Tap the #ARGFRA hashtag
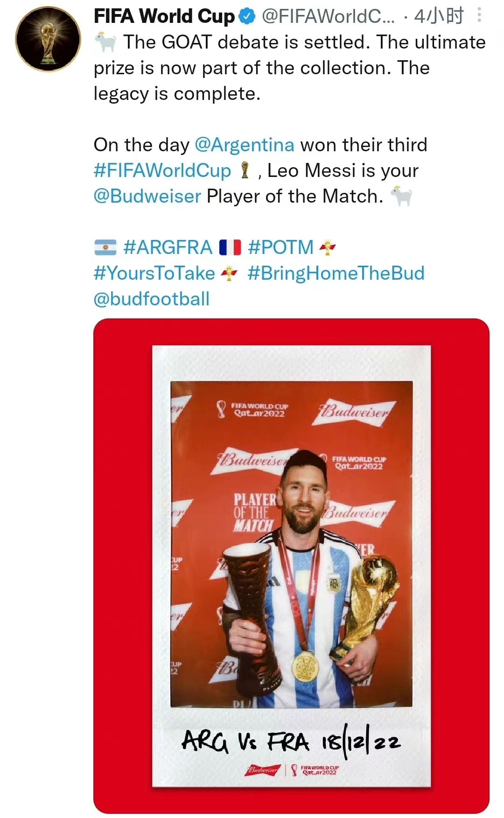Image resolution: width=504 pixels, height=818 pixels. tap(168, 247)
